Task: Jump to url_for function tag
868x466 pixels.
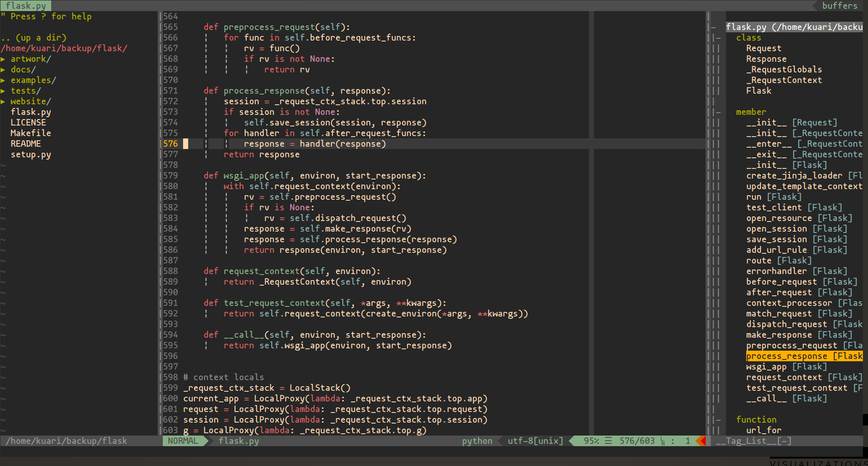Action: (764, 430)
